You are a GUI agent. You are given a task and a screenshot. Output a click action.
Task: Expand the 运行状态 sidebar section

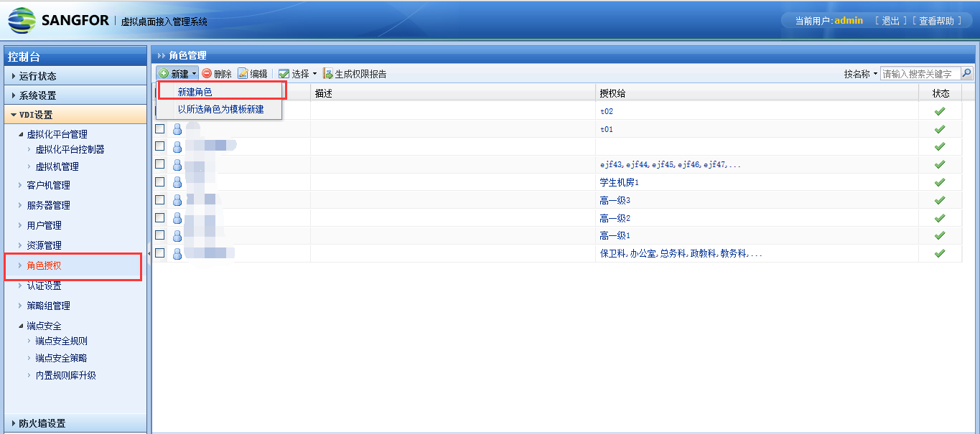[75, 76]
